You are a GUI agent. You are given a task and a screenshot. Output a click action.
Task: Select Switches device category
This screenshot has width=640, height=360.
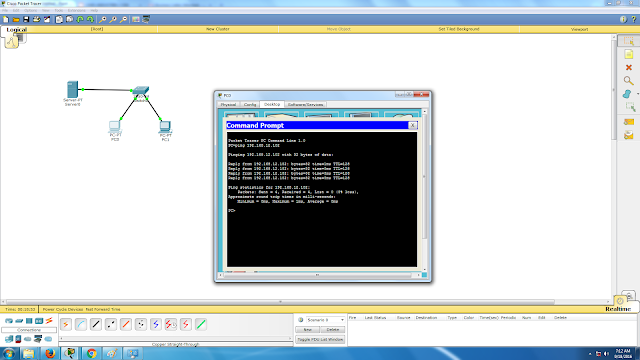coord(19,321)
